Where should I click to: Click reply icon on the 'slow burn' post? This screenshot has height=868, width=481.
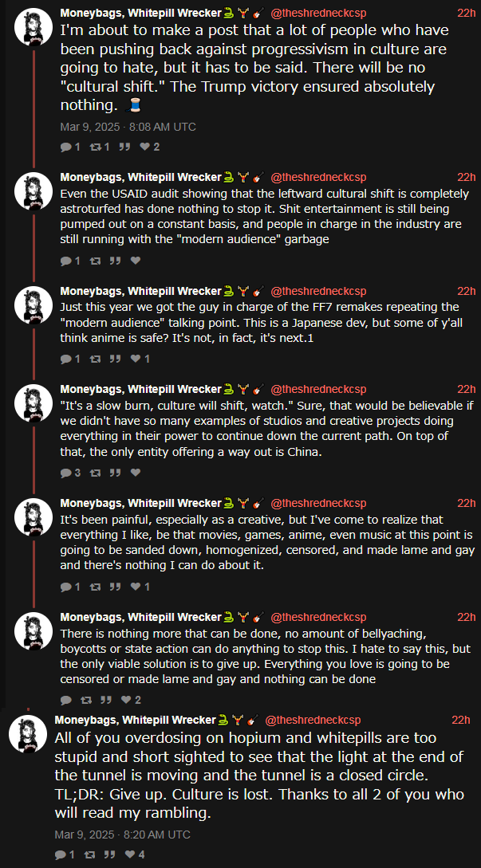pos(65,473)
